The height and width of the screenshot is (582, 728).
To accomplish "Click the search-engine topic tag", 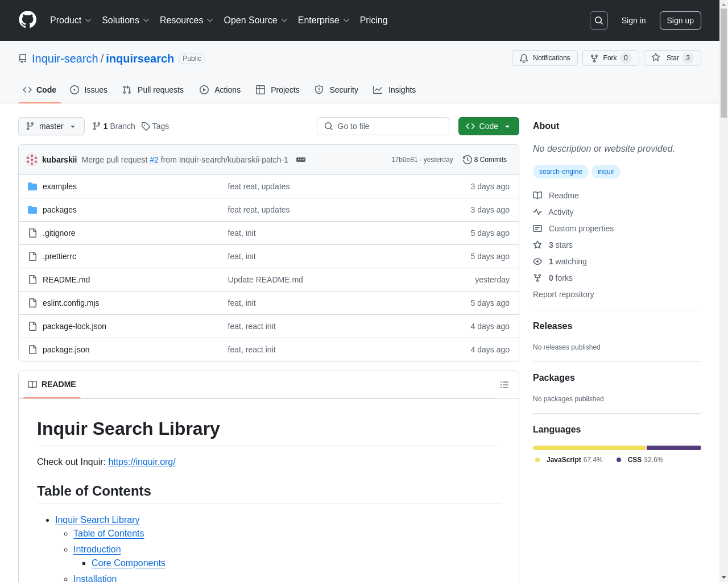I will coord(561,172).
